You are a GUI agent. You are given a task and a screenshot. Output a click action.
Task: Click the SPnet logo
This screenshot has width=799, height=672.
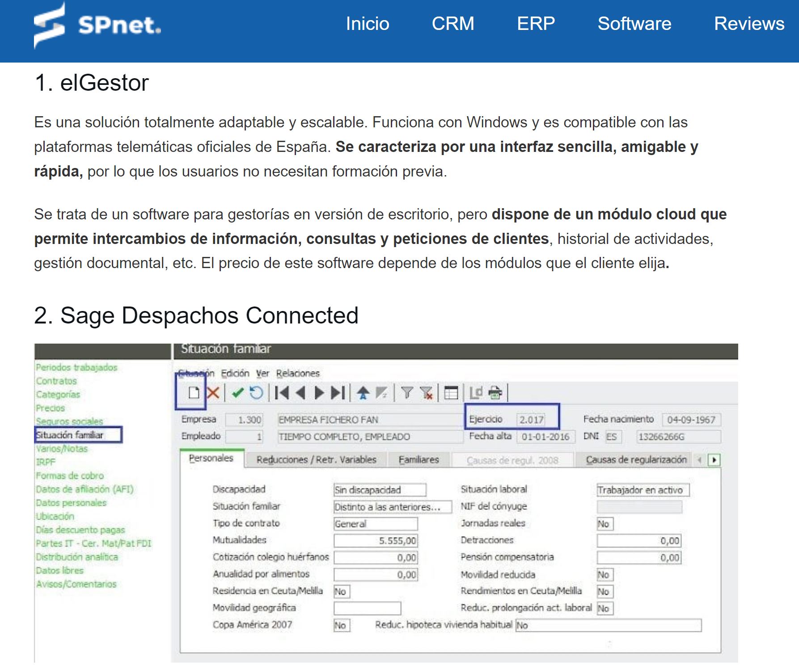pos(97,25)
